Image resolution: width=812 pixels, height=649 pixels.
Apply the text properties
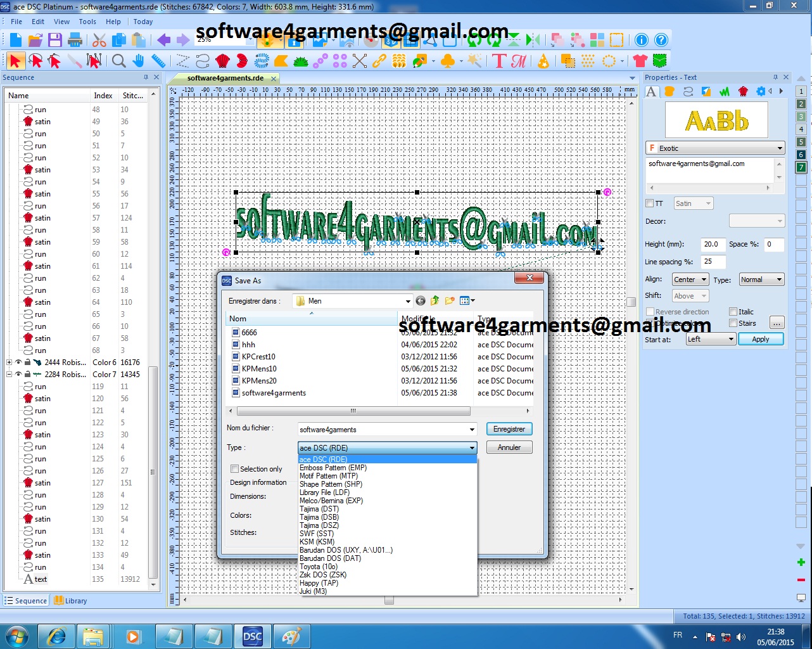pyautogui.click(x=761, y=339)
